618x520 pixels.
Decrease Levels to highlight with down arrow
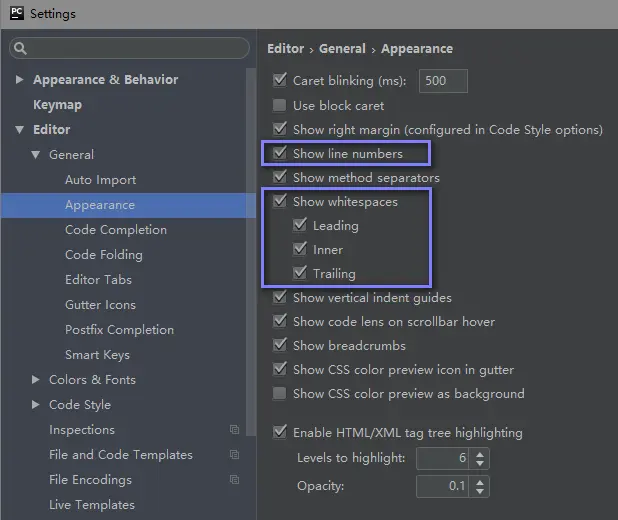click(x=480, y=463)
